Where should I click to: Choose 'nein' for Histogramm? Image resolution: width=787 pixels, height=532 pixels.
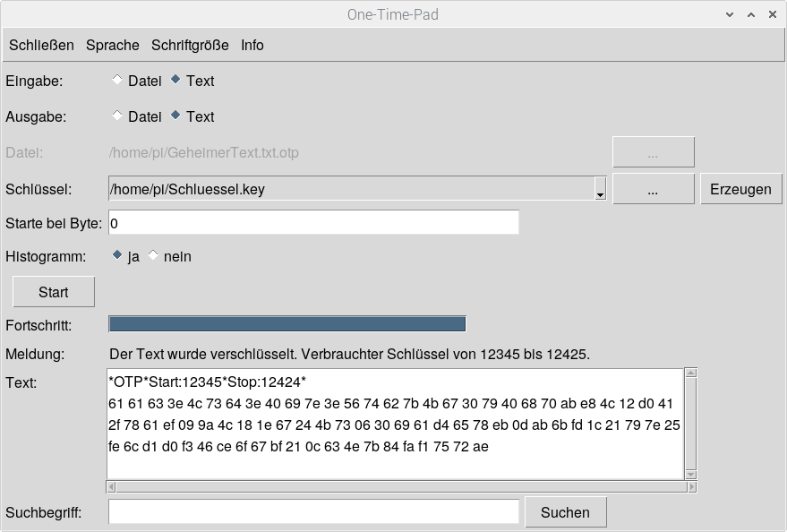(153, 256)
